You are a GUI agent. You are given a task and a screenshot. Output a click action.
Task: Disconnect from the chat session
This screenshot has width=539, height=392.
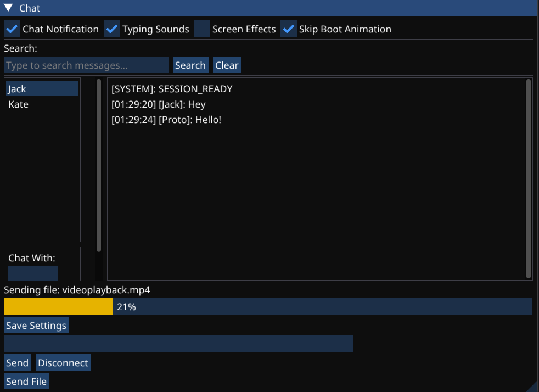pos(63,362)
